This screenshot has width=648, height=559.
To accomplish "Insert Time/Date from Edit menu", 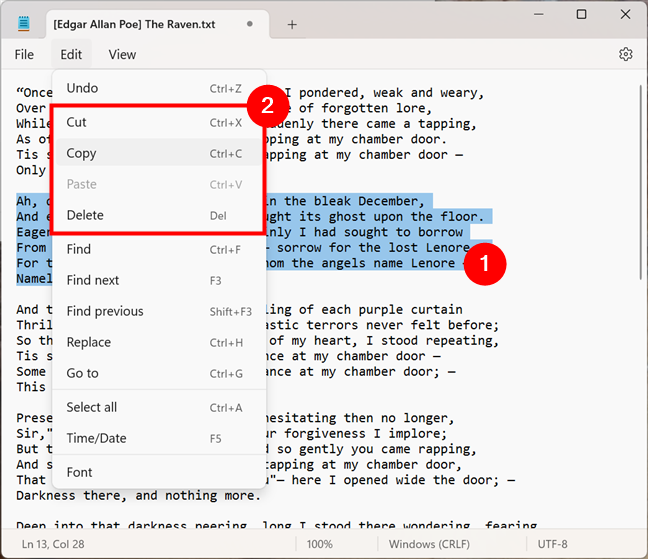I will 159,438.
